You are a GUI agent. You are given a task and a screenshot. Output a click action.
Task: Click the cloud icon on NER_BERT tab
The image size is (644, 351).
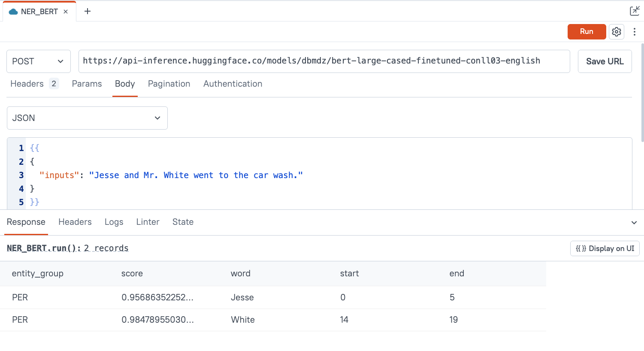pyautogui.click(x=13, y=12)
